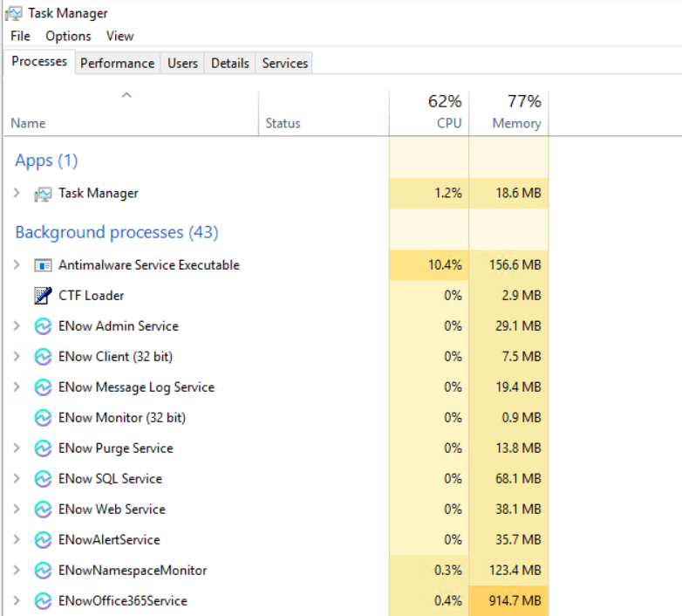
Task: Click the ENow Web Service icon
Action: 43,509
